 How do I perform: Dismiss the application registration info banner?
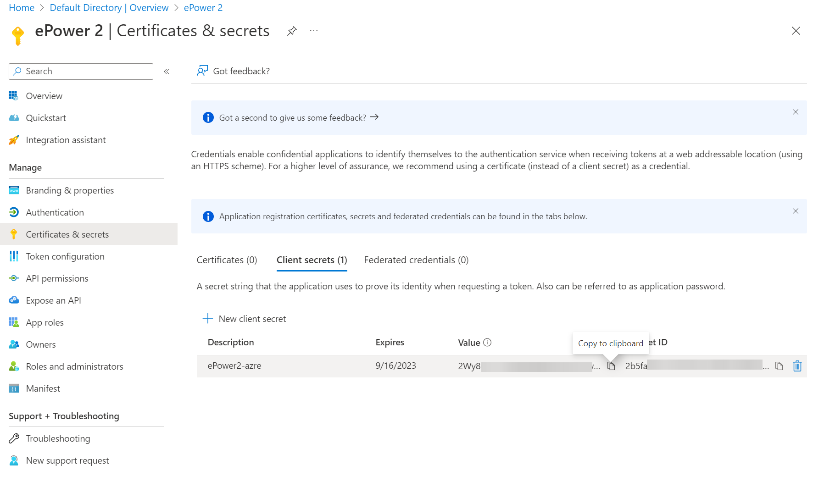796,211
